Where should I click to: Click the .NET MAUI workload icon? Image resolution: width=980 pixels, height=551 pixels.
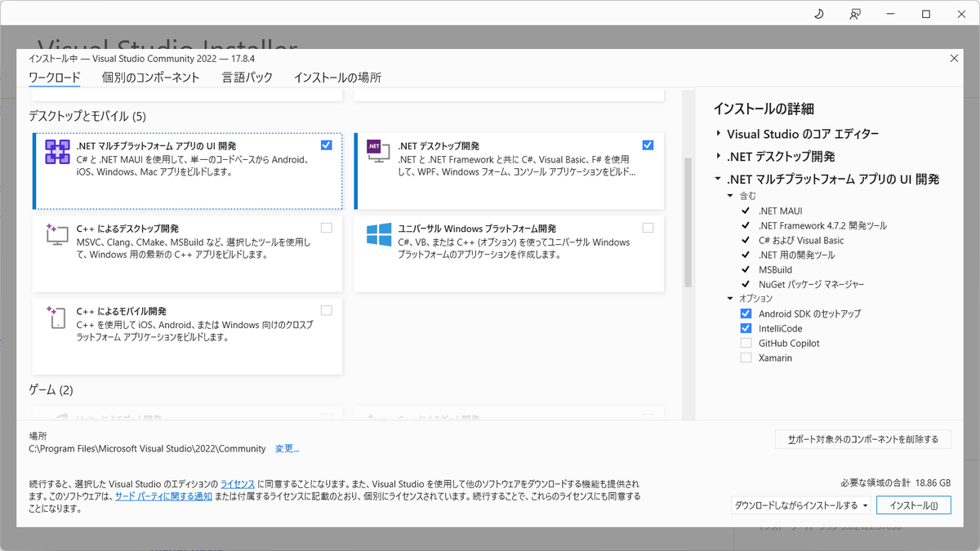[x=57, y=152]
